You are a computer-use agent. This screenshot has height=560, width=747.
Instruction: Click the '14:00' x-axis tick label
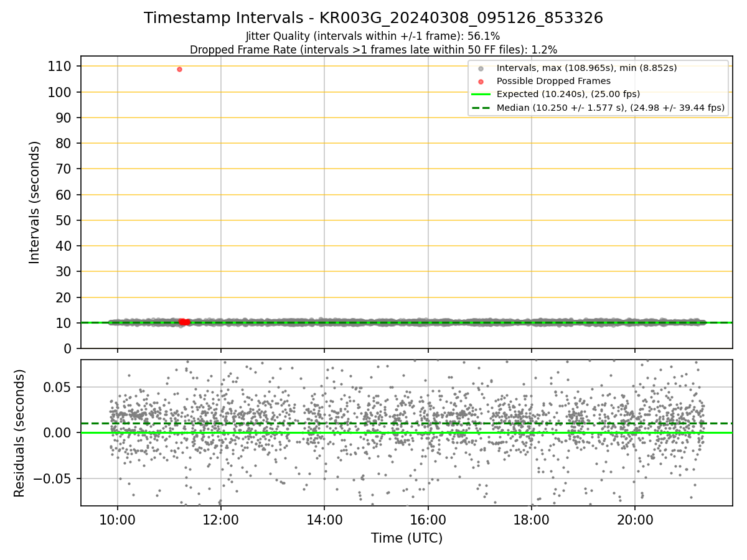point(324,520)
